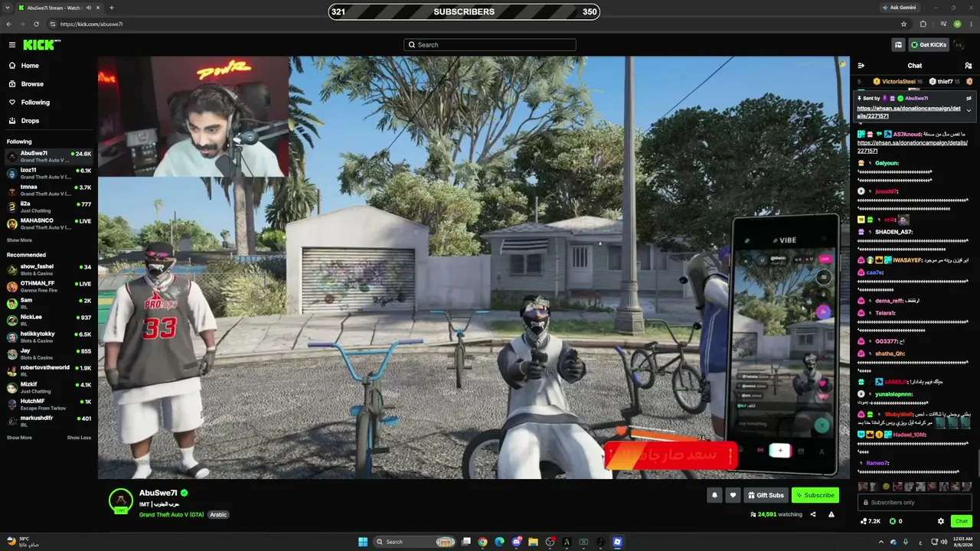Image resolution: width=980 pixels, height=551 pixels.
Task: Collapse the chat panel arrow icon
Action: pos(861,66)
